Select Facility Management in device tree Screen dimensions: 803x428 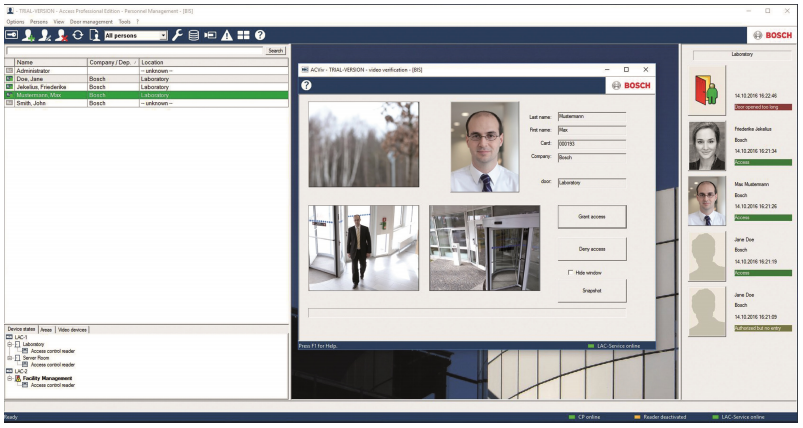click(47, 378)
